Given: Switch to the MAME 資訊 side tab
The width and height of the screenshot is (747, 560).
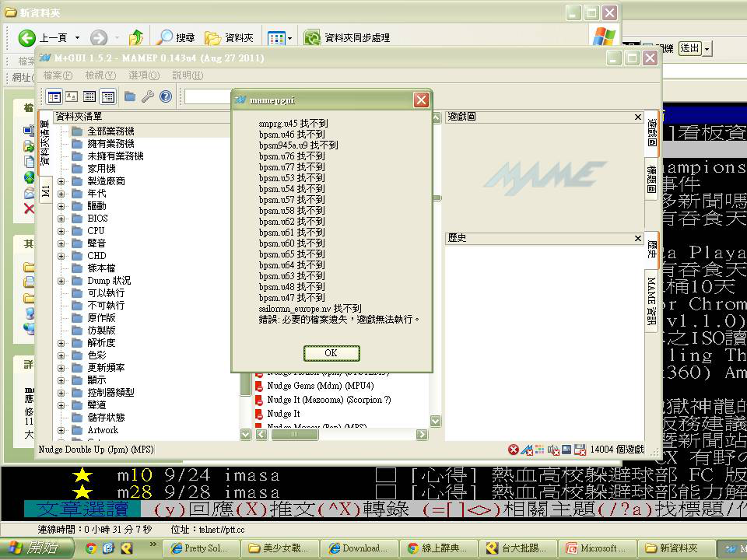Looking at the screenshot, I should [x=651, y=300].
